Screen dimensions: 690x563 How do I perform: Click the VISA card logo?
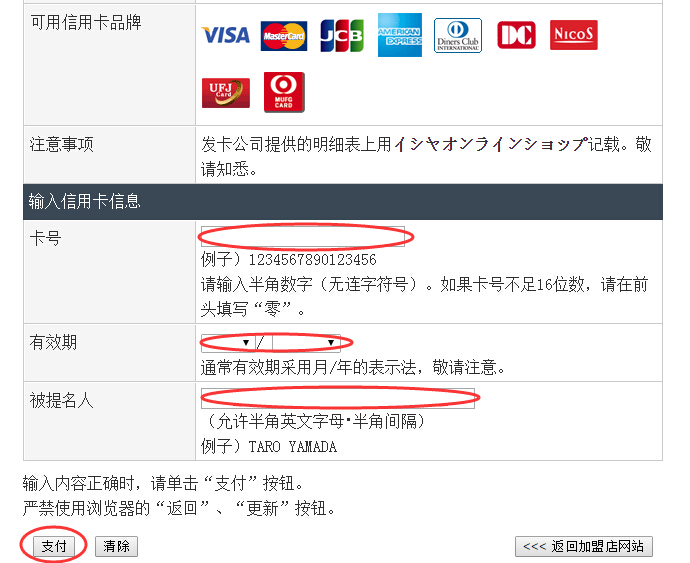point(225,36)
